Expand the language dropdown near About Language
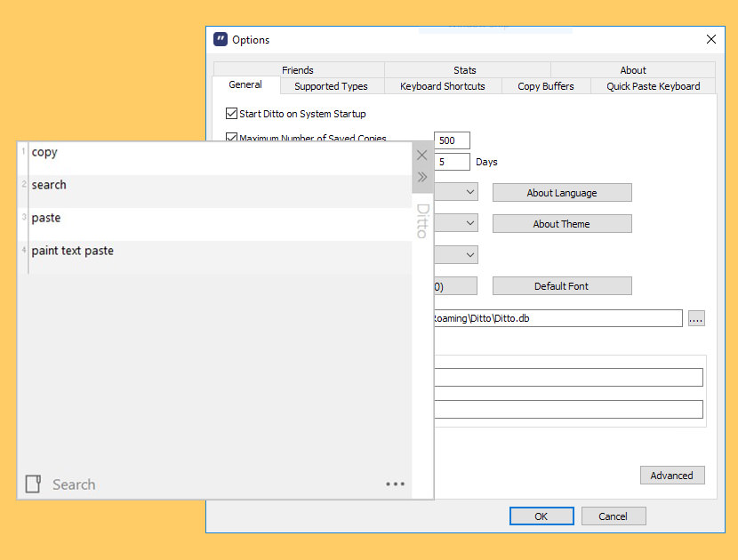 pos(456,192)
